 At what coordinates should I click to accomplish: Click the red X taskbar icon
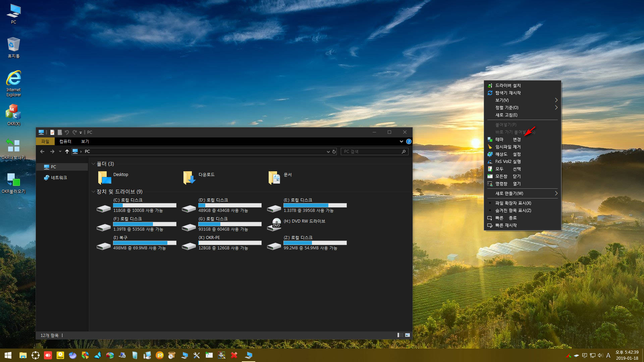(234, 355)
